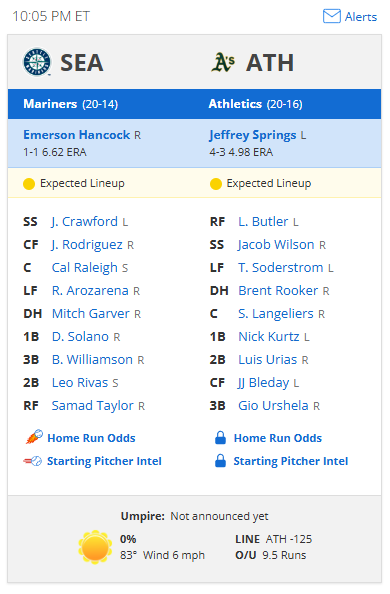Select Cal Raleigh in Mariners lineup
This screenshot has width=390, height=594.
pos(85,267)
